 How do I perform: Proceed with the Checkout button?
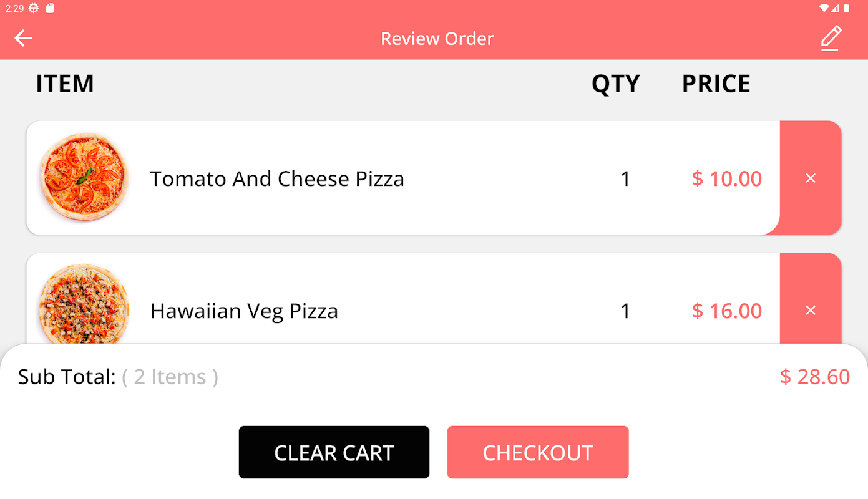click(x=537, y=452)
